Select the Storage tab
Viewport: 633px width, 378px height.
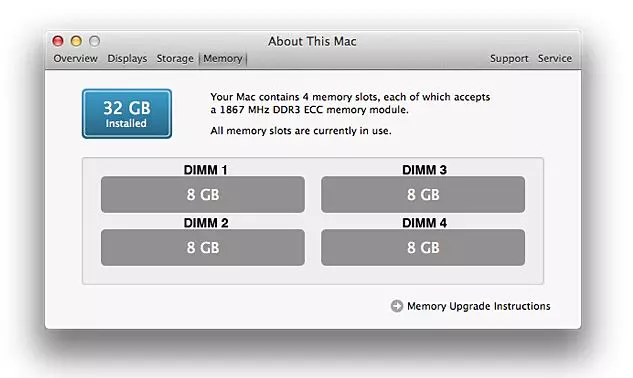[x=175, y=59]
